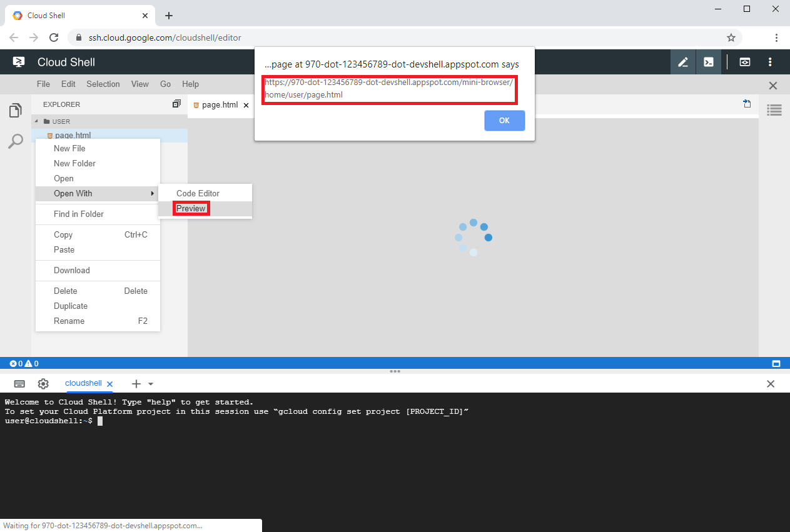Open the Explorer icon in the left sidebar
The image size is (790, 532).
click(16, 109)
